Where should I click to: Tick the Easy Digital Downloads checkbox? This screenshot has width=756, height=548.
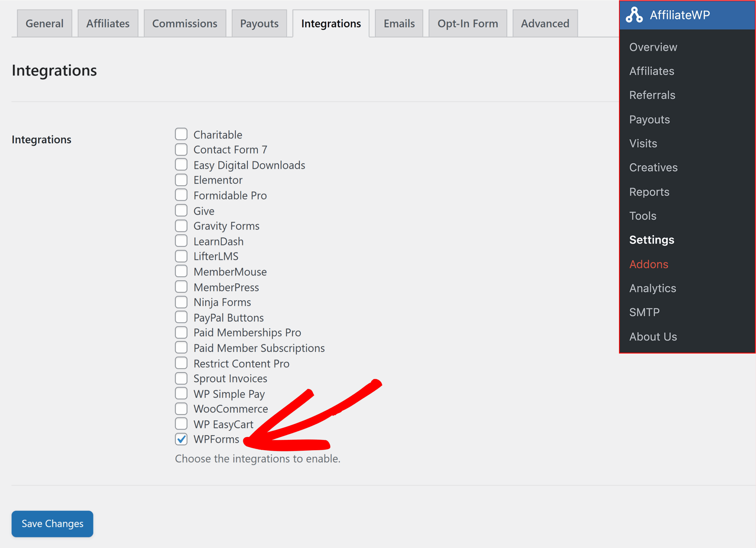click(x=181, y=165)
